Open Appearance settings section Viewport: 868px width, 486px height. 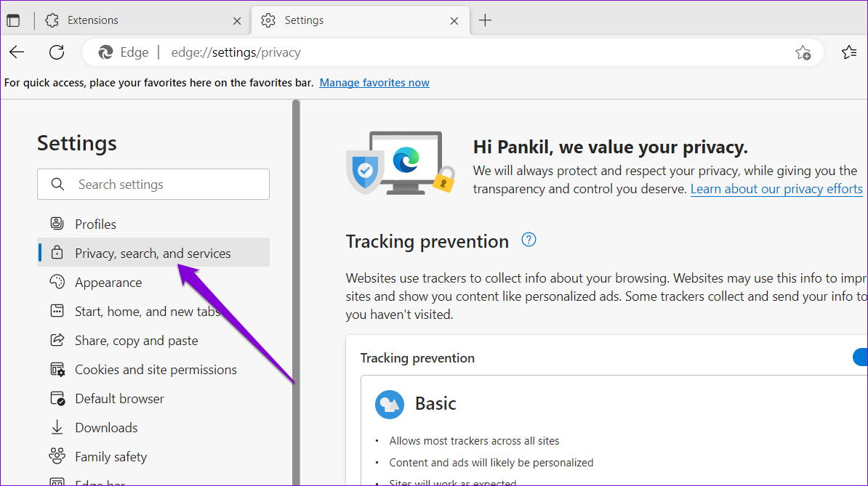click(x=108, y=283)
